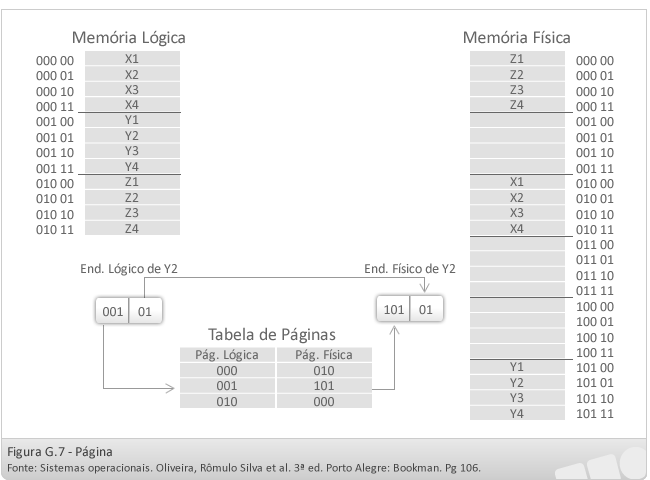The image size is (650, 480).
Task: Click the physical offset box 01
Action: click(426, 309)
